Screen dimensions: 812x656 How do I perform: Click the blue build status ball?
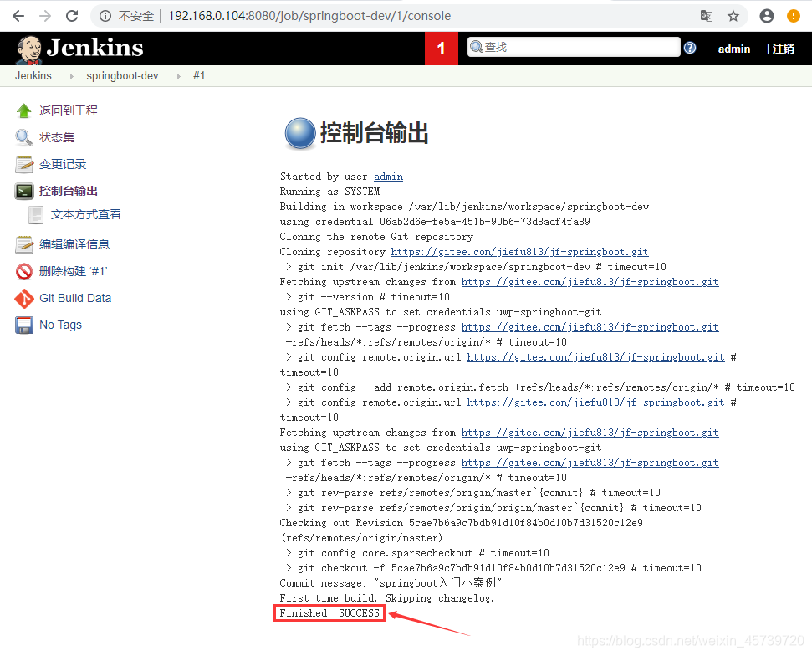coord(300,133)
